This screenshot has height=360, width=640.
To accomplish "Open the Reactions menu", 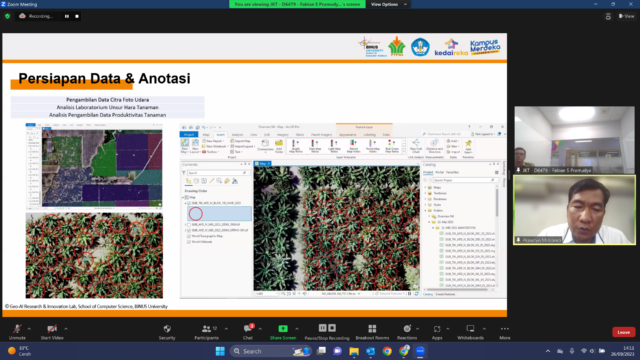I will [x=407, y=331].
